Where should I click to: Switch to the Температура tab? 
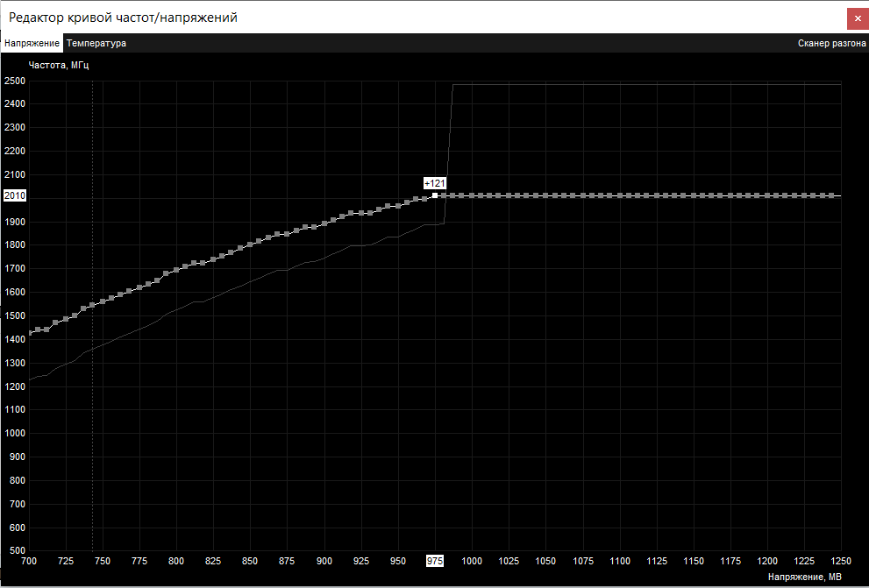[96, 43]
